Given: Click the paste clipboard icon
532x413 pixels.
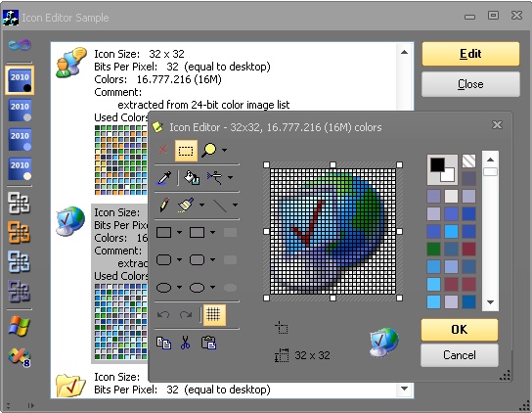Looking at the screenshot, I should [x=208, y=343].
